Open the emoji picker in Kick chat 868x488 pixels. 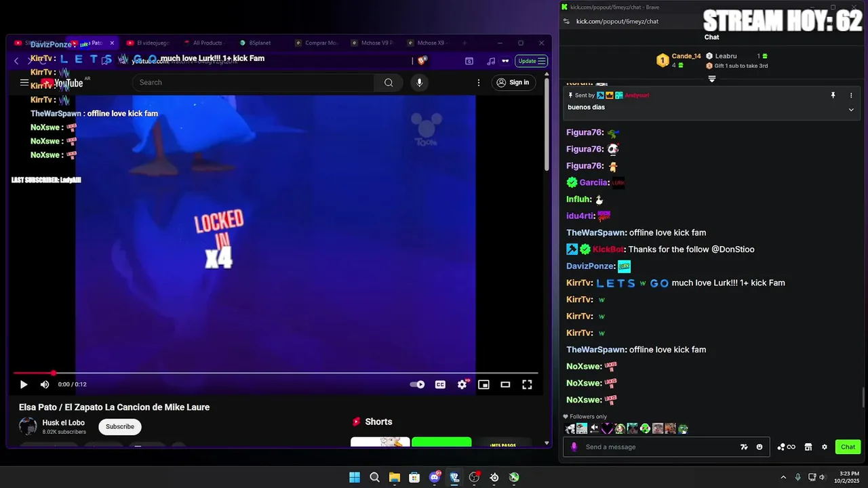point(759,447)
